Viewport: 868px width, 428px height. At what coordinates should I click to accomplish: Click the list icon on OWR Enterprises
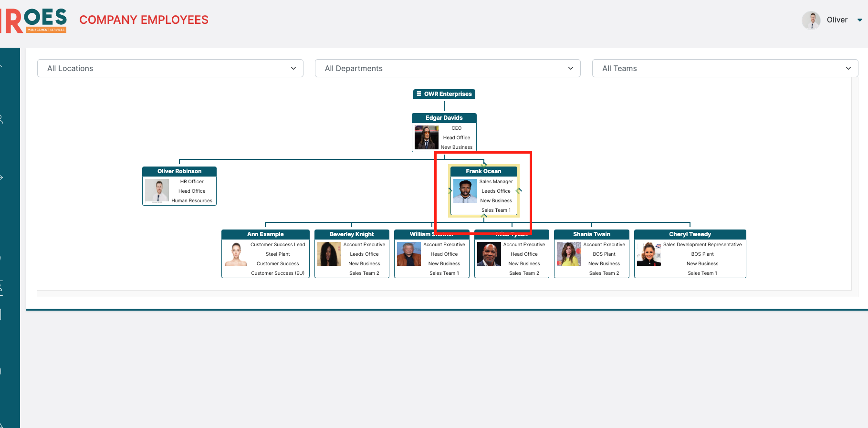pyautogui.click(x=418, y=94)
